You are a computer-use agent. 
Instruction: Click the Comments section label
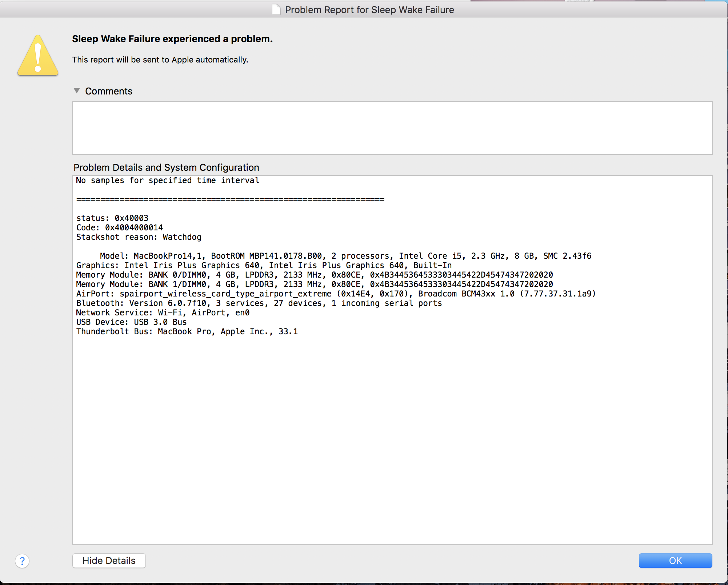click(x=109, y=91)
